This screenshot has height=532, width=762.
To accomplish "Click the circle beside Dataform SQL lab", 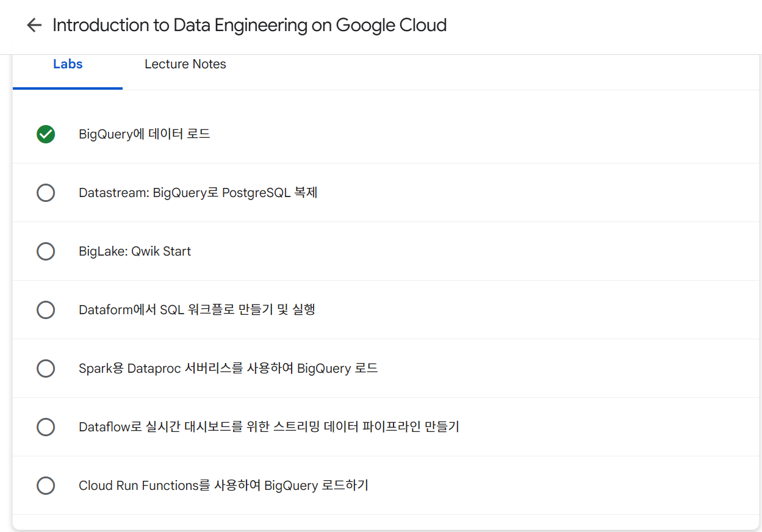I will click(46, 310).
